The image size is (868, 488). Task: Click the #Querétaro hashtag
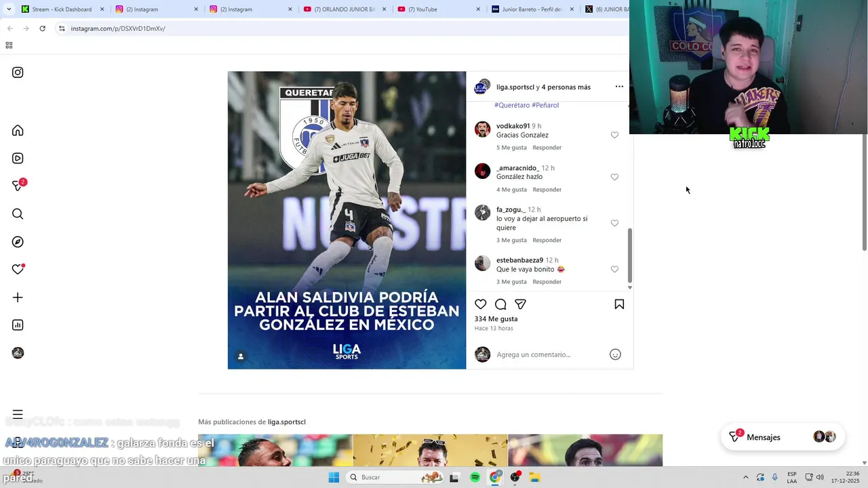tap(512, 105)
